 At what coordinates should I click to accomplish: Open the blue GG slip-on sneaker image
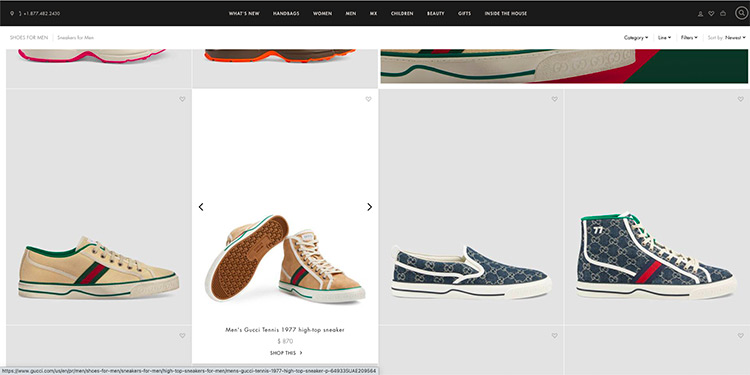click(x=471, y=273)
